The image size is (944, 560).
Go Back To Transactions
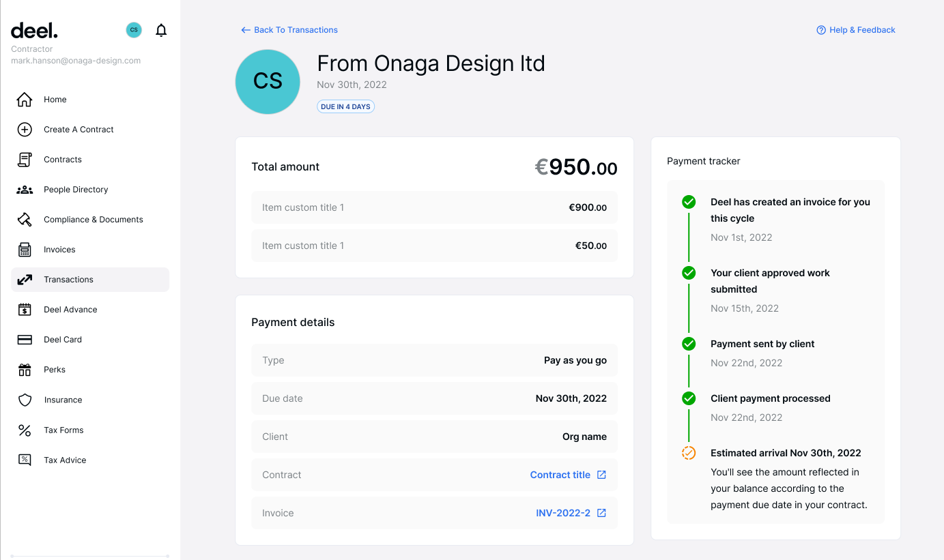[x=289, y=30]
